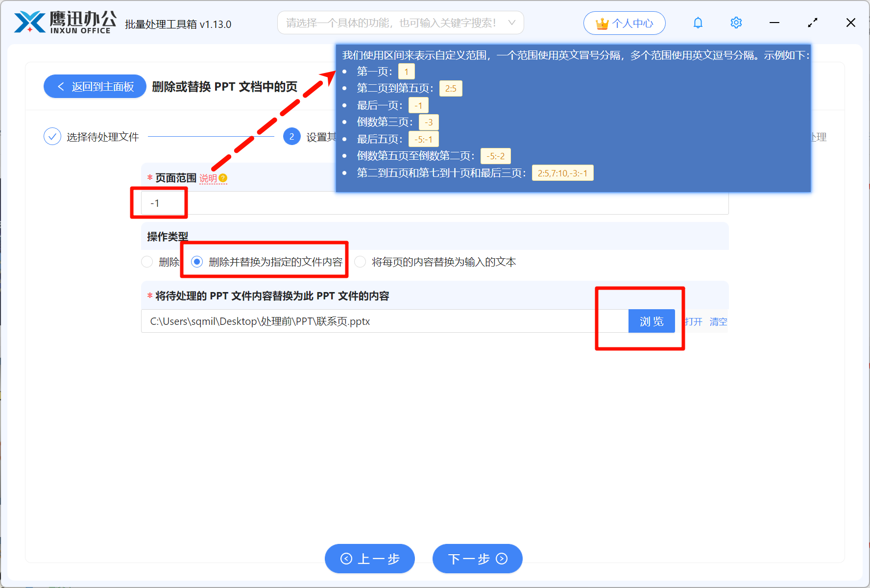Click the 鹰迅办公 INXUN OFFICE logo

[64, 22]
